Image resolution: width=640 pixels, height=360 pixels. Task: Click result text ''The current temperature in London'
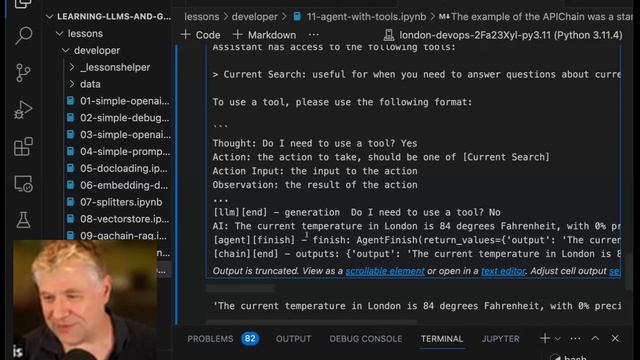click(416, 306)
